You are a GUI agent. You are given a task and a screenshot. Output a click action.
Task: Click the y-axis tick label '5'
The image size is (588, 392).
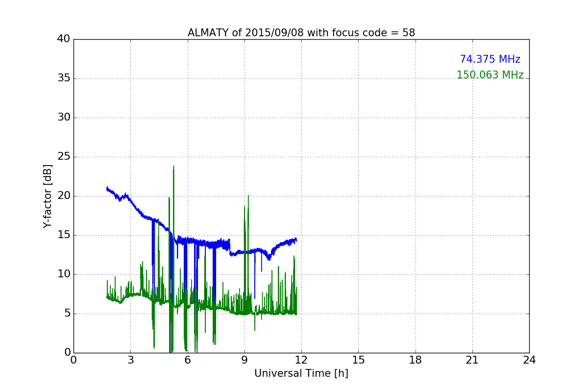pyautogui.click(x=67, y=314)
